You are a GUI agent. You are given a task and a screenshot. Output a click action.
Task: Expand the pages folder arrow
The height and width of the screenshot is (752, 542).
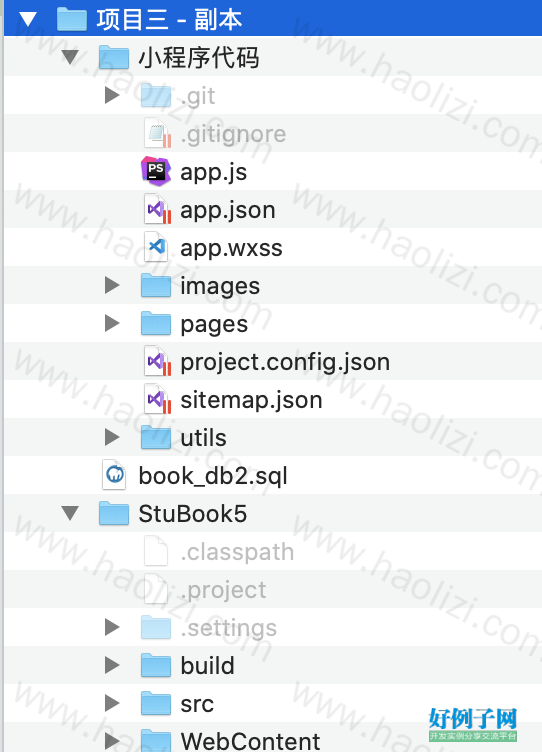112,323
